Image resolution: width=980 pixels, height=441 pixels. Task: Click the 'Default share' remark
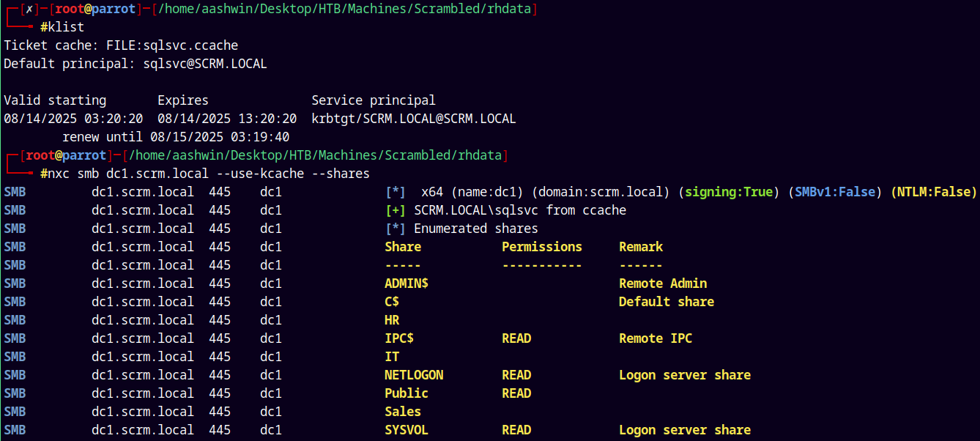coord(667,302)
